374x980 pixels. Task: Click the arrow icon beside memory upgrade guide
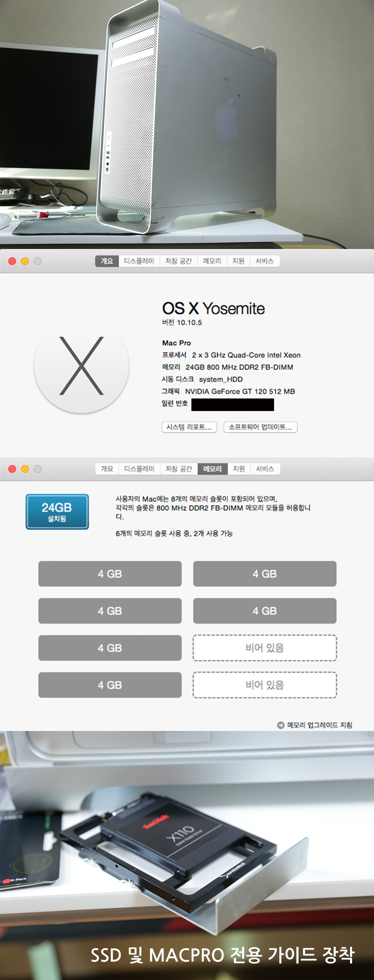[x=281, y=725]
